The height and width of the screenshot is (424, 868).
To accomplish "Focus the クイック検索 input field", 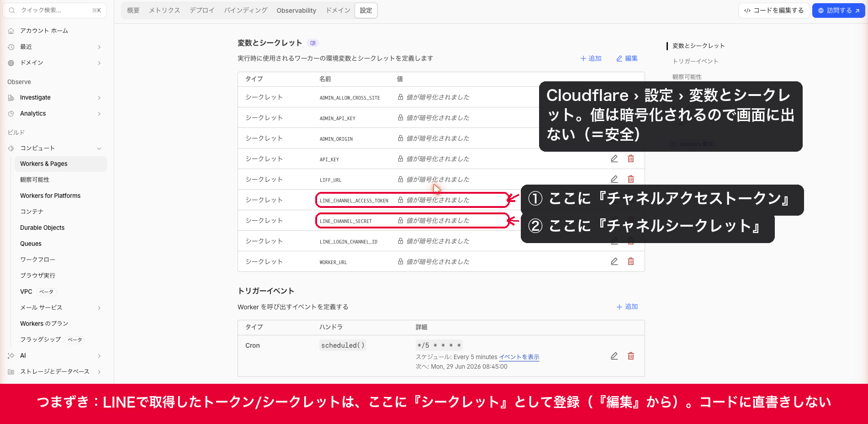I will (55, 10).
